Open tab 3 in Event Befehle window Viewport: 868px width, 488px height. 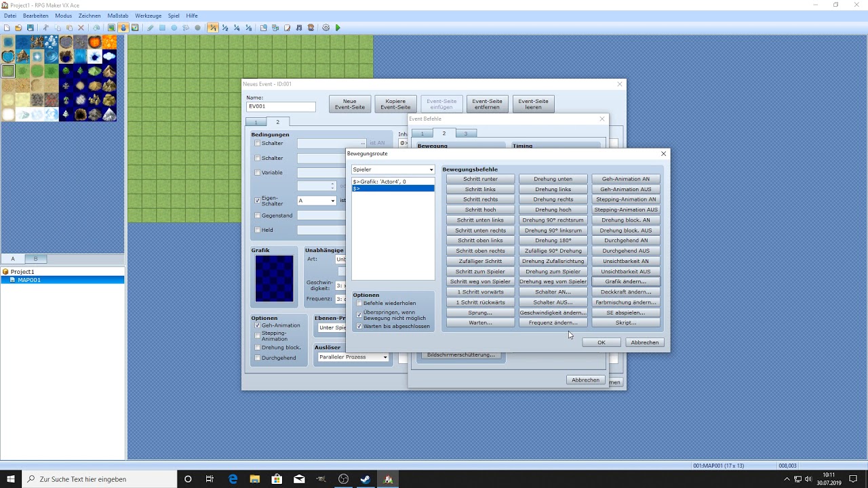click(466, 134)
